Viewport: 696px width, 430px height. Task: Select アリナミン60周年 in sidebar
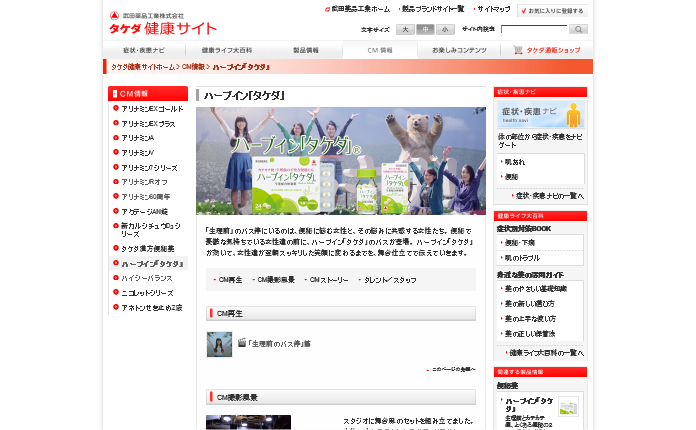tap(146, 197)
